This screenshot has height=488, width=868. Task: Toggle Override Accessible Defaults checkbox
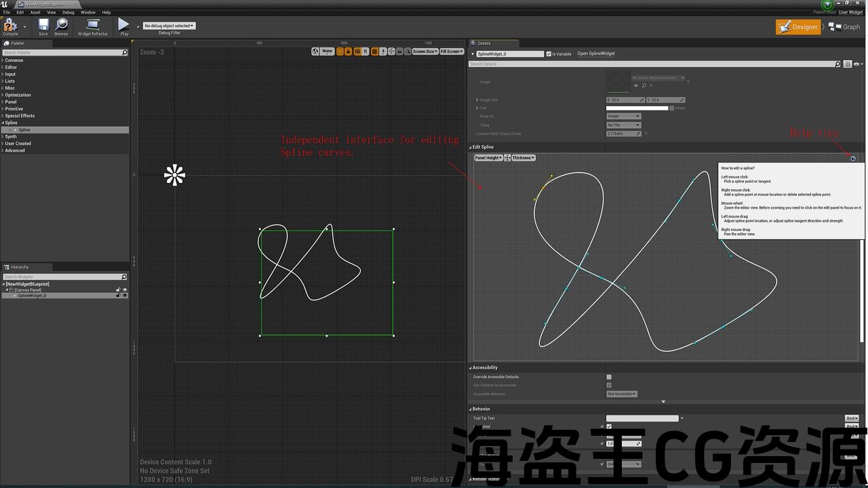tap(609, 377)
